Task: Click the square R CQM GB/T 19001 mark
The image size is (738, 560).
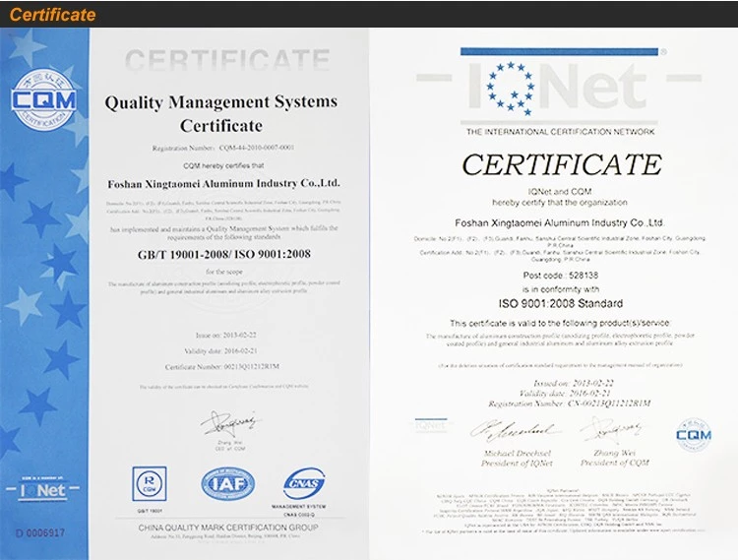Action: click(x=150, y=484)
